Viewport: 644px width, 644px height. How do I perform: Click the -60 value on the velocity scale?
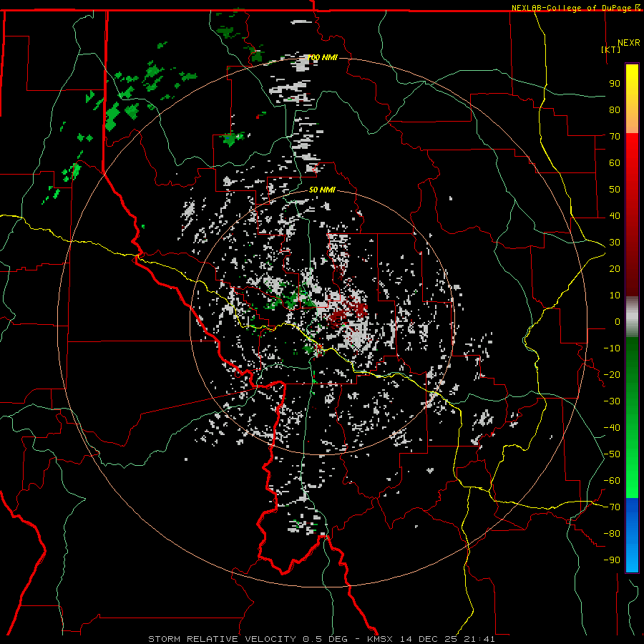click(x=612, y=481)
